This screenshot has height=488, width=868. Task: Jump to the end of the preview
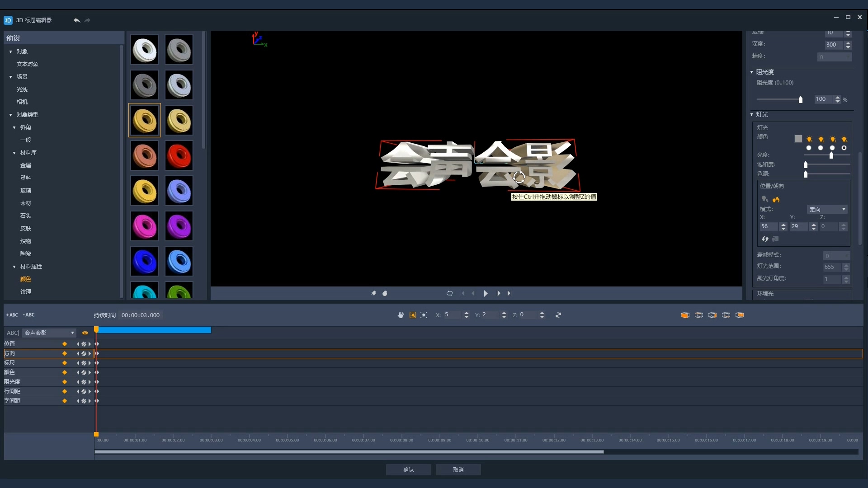[x=509, y=293]
